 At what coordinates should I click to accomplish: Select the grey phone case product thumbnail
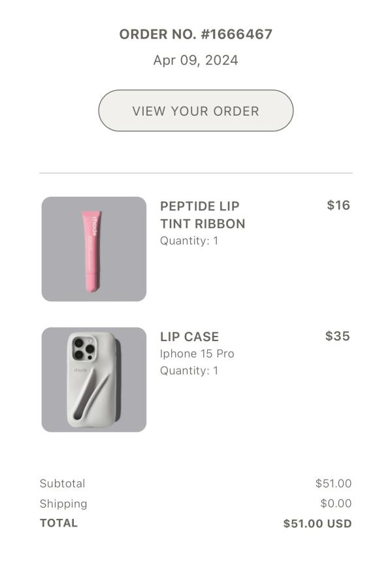tap(94, 380)
